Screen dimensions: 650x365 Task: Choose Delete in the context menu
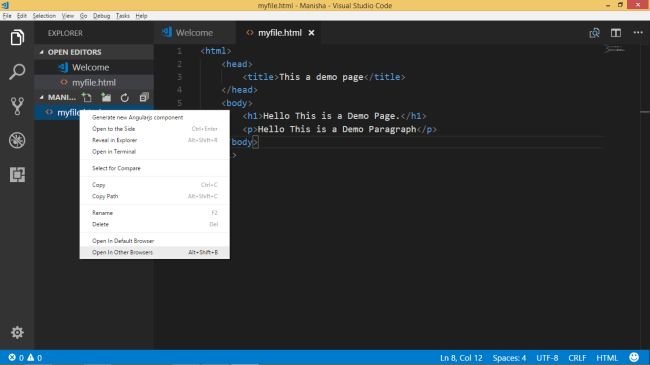pos(155,224)
